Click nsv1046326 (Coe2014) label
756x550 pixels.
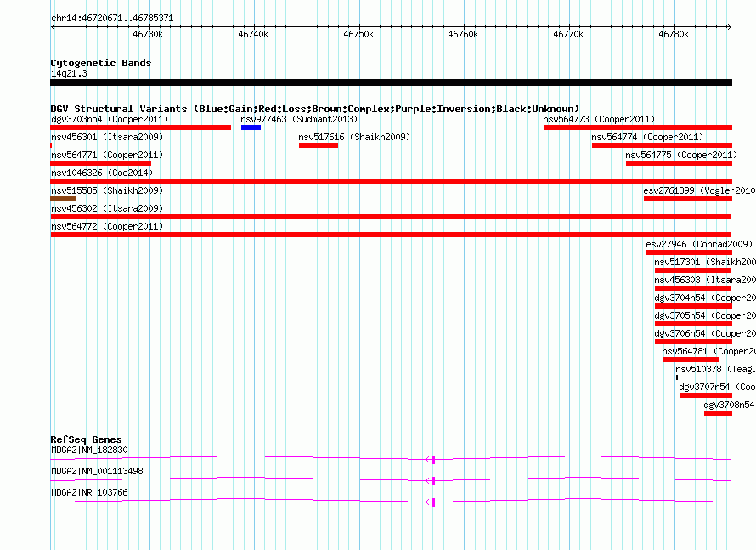tap(102, 173)
